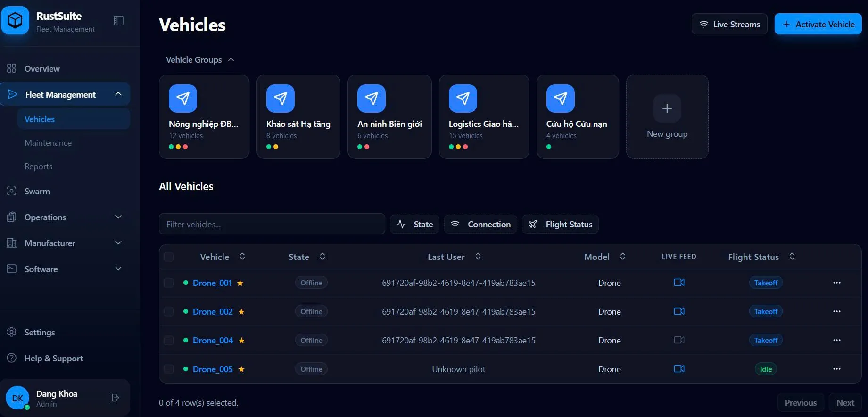Open the Maintenance page in sidebar
This screenshot has height=417, width=868.
(x=48, y=143)
